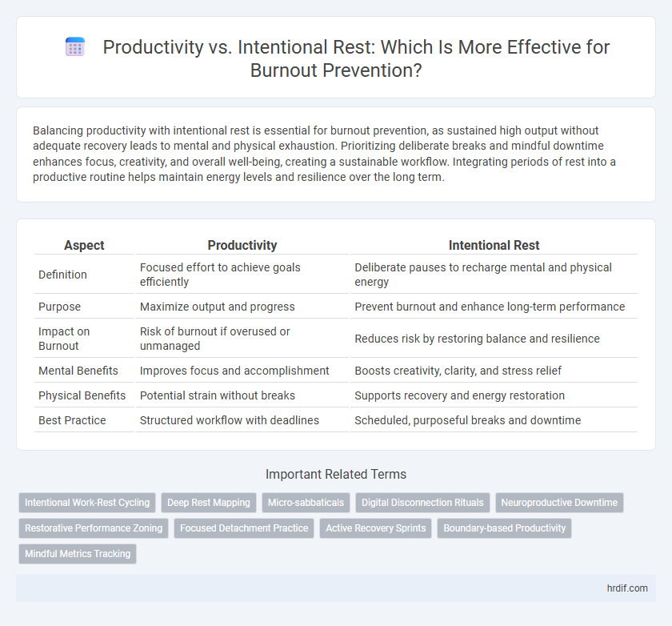This screenshot has width=672, height=626.
Task: Click 'Prevent burnout and enhance long-term performance' cell
Action: pos(494,307)
